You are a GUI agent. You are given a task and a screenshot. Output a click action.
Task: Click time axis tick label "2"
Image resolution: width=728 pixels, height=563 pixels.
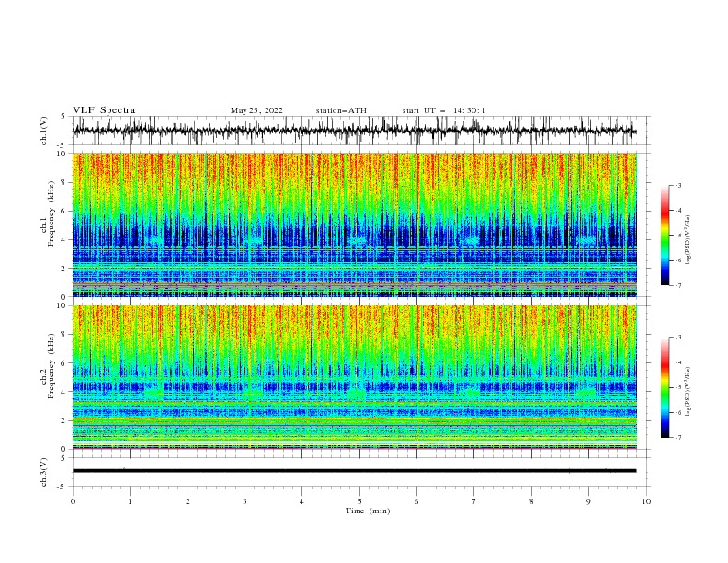(188, 501)
